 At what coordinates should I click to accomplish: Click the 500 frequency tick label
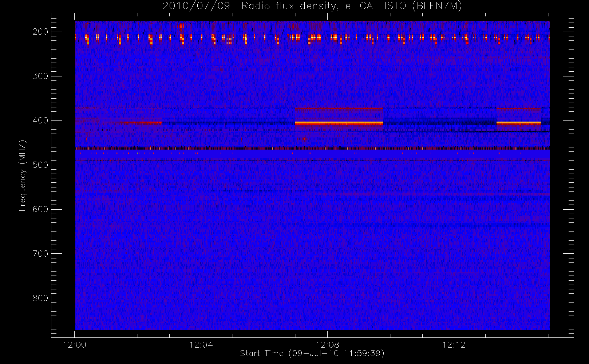[x=40, y=165]
